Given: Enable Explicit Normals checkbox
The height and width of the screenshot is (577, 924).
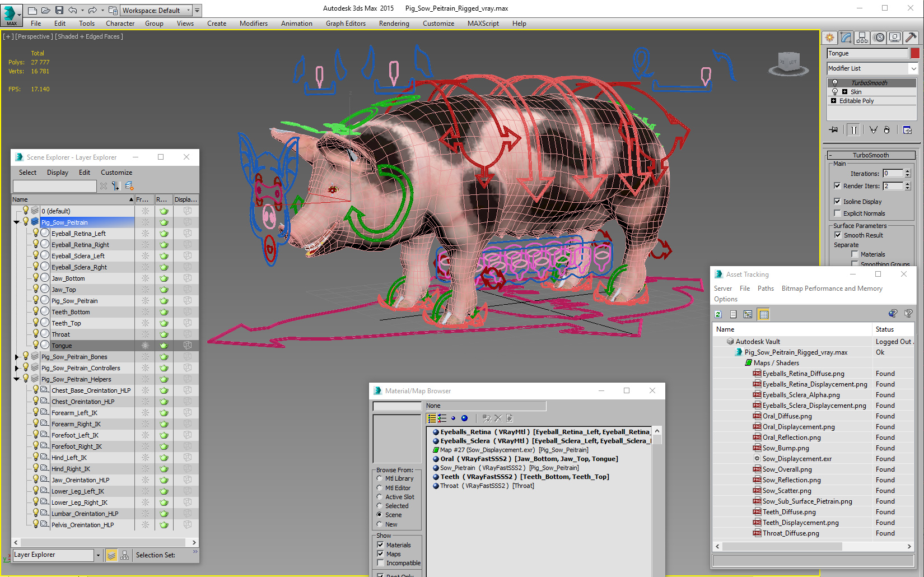Looking at the screenshot, I should (837, 213).
